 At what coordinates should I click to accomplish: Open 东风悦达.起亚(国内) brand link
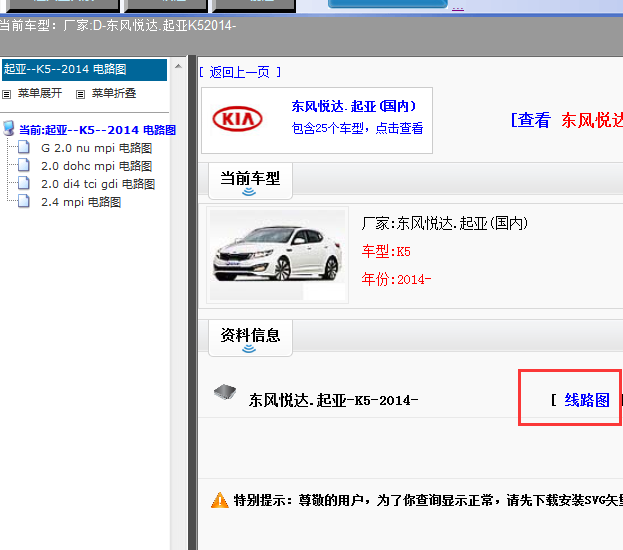point(354,106)
